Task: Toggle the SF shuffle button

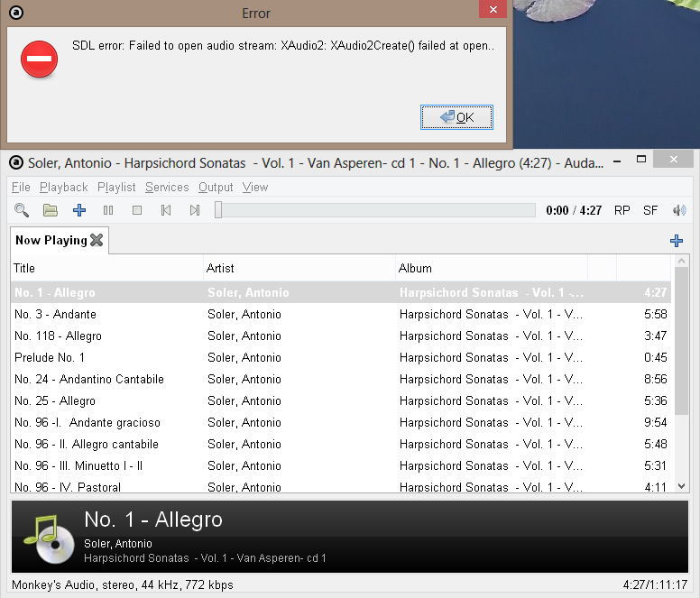Action: pos(650,211)
